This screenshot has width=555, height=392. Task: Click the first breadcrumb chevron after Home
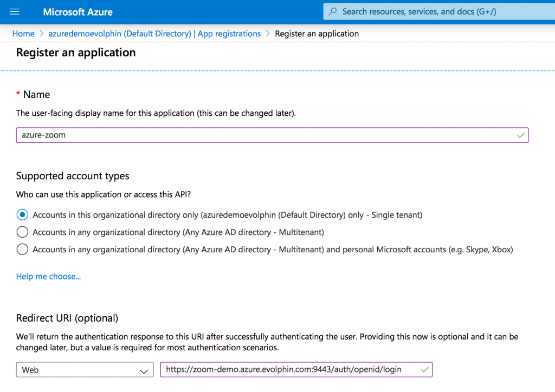click(41, 34)
